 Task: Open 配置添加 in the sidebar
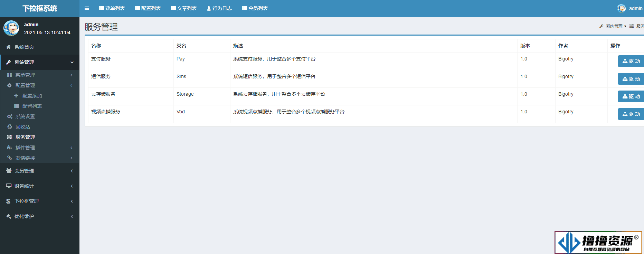[32, 96]
